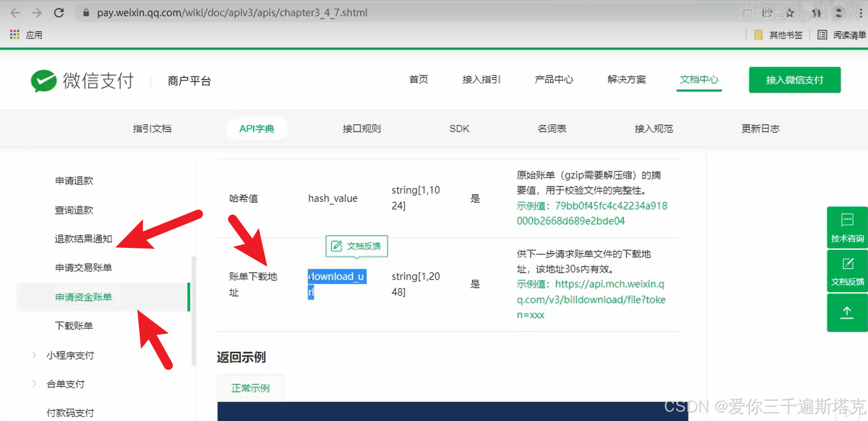
Task: Open the 文档反馈 floating side button
Action: point(847,271)
